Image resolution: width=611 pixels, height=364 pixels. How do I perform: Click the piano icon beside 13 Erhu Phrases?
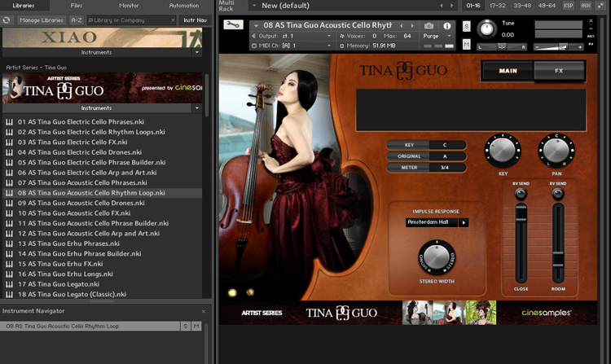pyautogui.click(x=9, y=243)
